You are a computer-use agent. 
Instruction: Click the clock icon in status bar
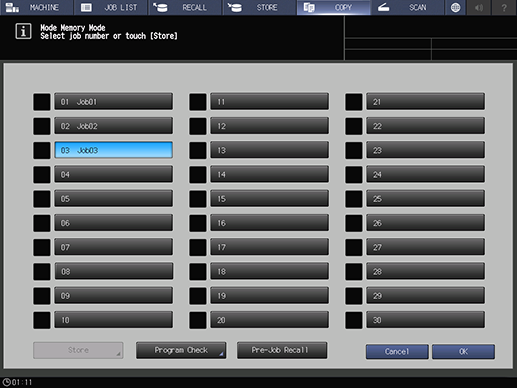[6, 382]
